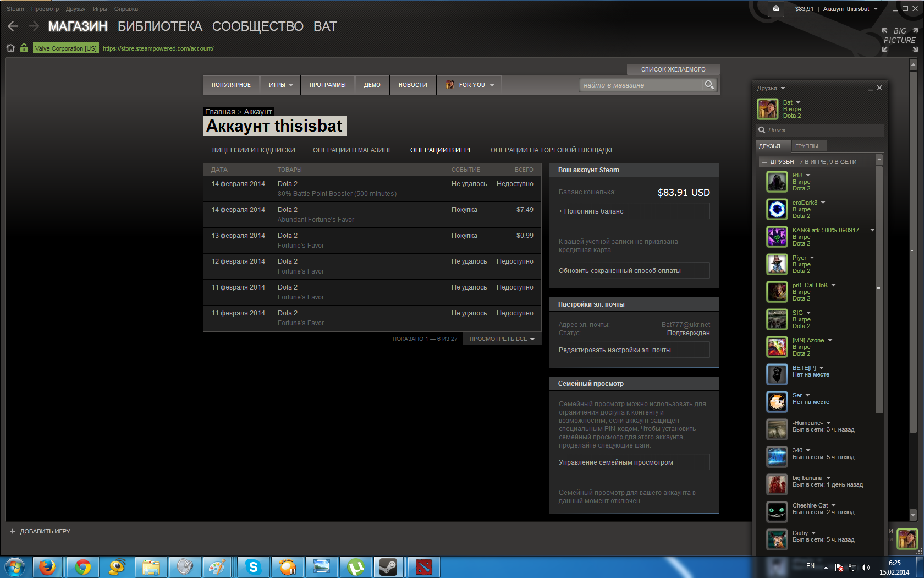The image size is (924, 578).
Task: Open BETE[P] friend avatar
Action: [777, 374]
